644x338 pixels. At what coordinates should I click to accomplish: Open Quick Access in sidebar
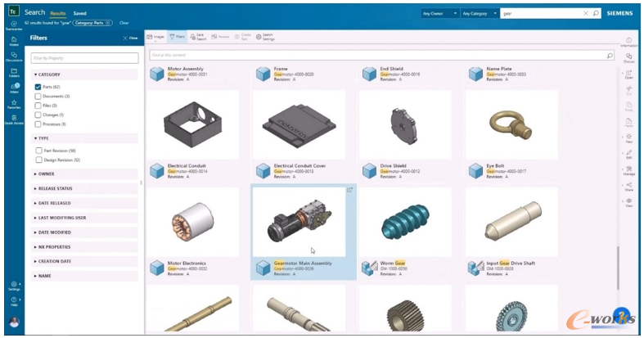[x=14, y=120]
